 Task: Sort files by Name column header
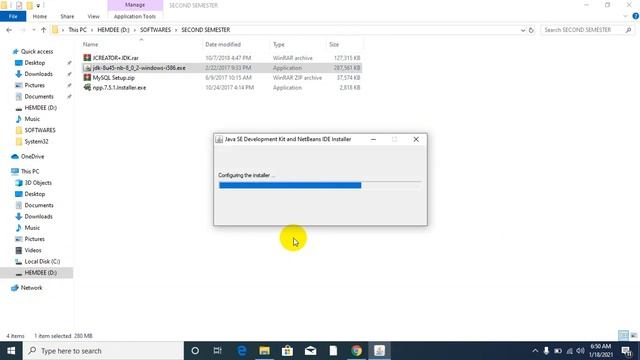(x=91, y=44)
